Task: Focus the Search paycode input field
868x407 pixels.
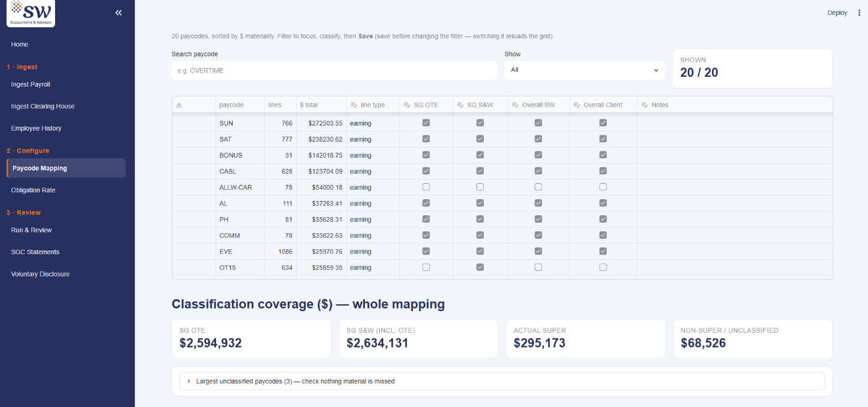Action: 334,71
